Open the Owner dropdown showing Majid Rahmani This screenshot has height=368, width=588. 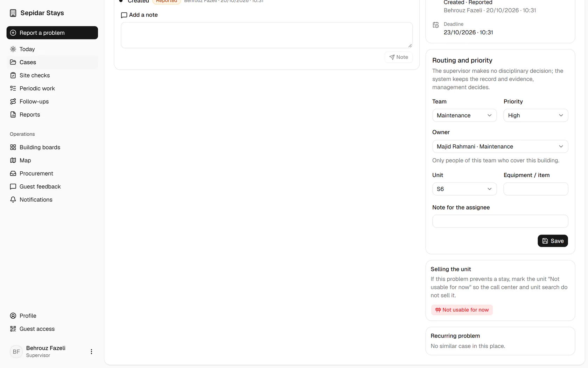click(500, 146)
